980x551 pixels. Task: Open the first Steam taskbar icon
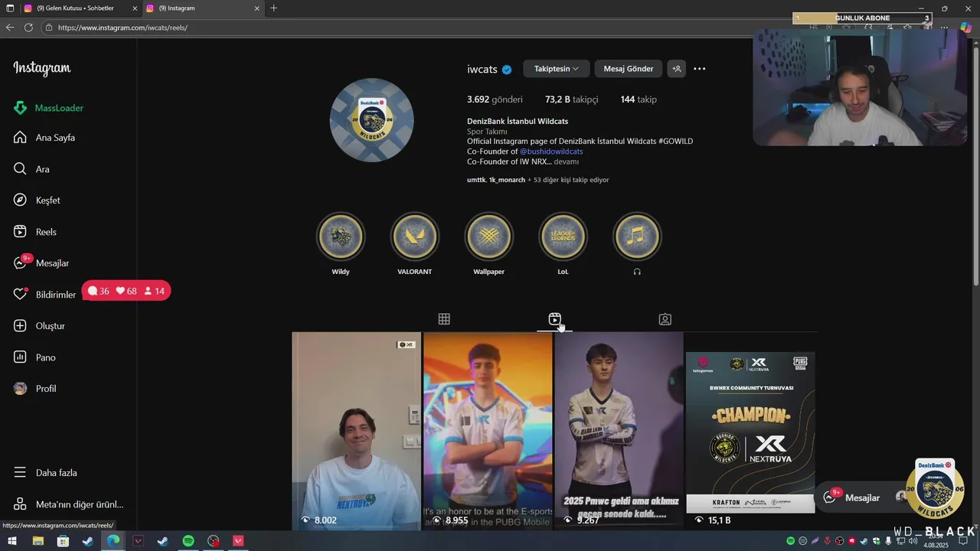pyautogui.click(x=88, y=541)
